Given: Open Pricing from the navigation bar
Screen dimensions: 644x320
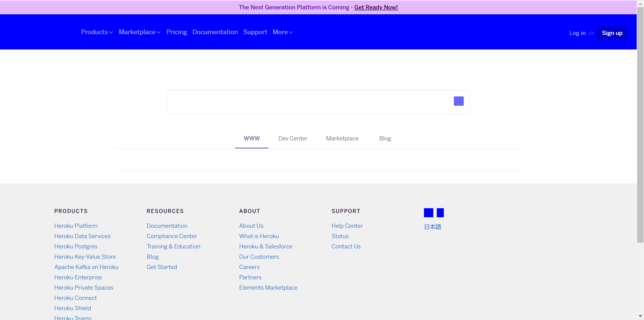Looking at the screenshot, I should 177,32.
